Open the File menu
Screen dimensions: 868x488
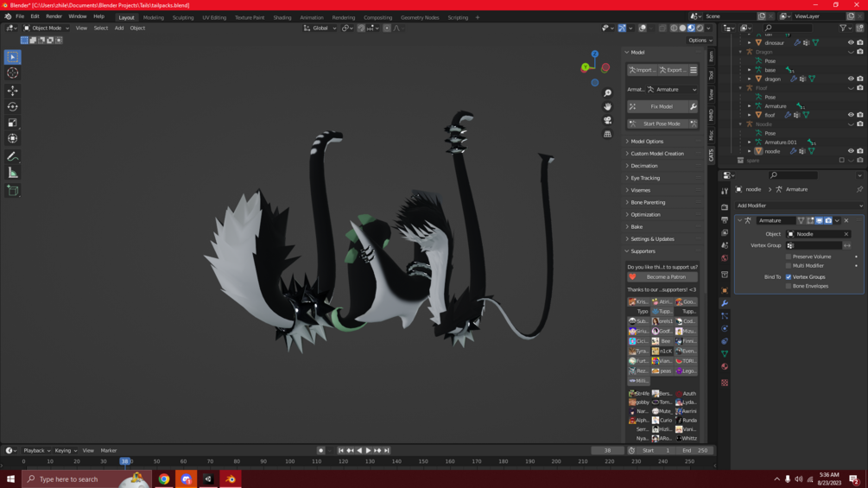[x=19, y=16]
